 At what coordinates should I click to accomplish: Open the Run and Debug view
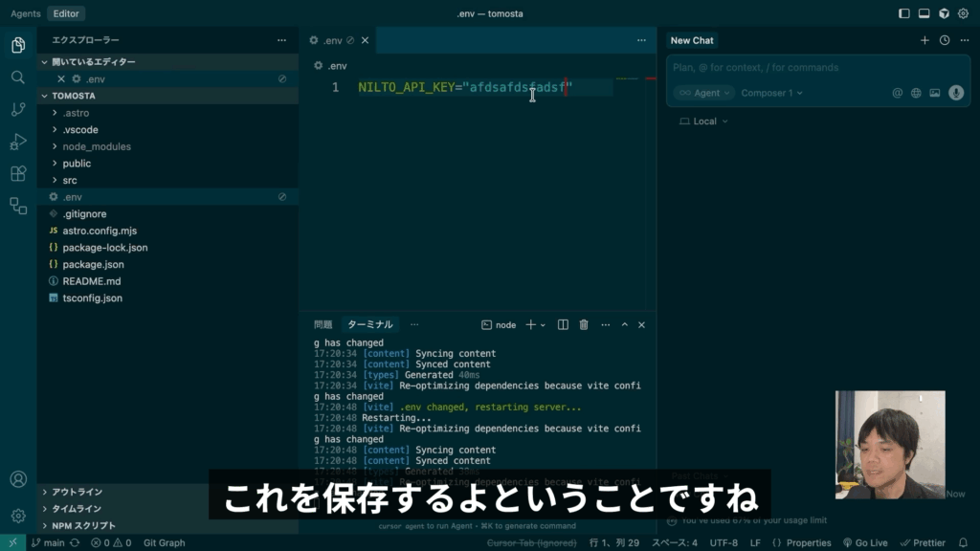(x=17, y=142)
